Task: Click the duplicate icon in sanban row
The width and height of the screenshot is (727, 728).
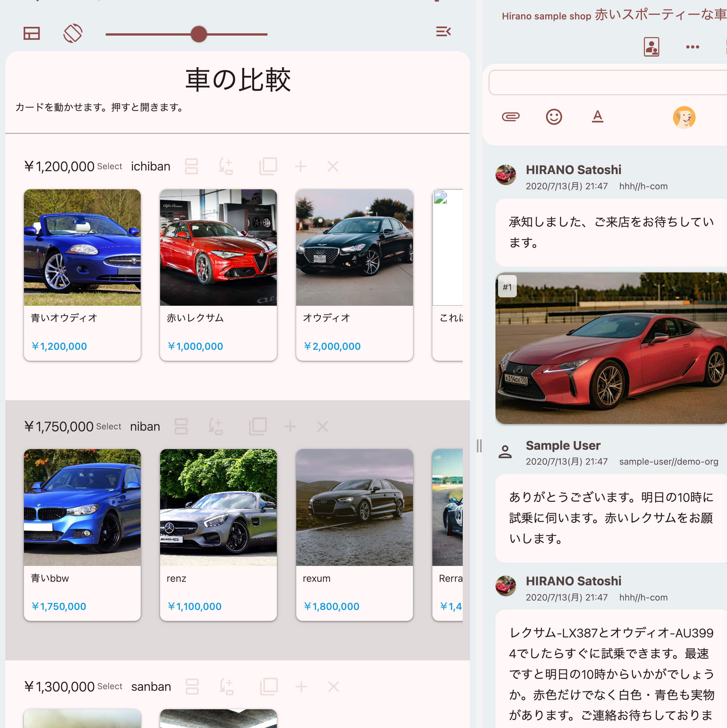Action: click(x=269, y=687)
